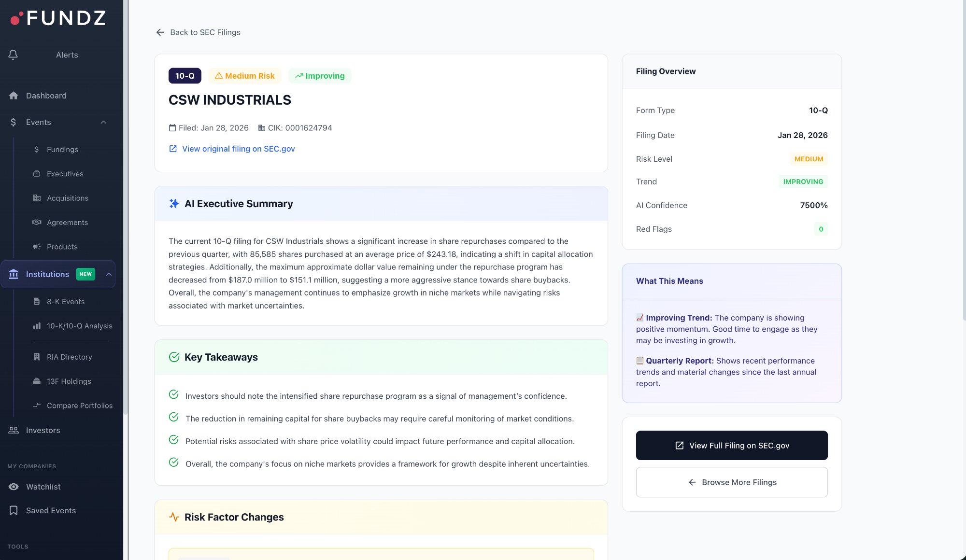
Task: Click the Dashboard home icon
Action: (14, 96)
